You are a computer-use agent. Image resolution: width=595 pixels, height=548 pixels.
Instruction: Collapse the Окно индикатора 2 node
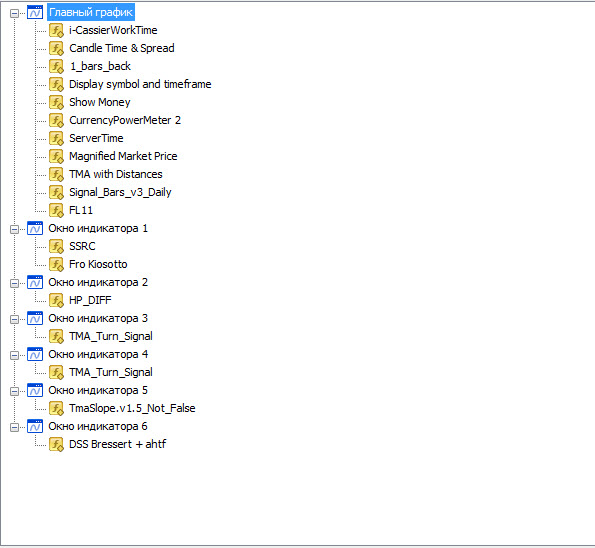coord(14,283)
